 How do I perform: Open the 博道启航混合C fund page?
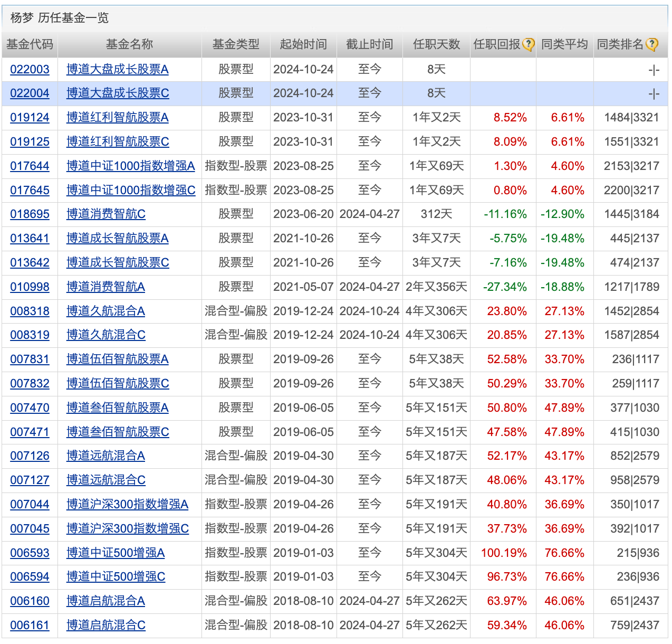pyautogui.click(x=106, y=626)
